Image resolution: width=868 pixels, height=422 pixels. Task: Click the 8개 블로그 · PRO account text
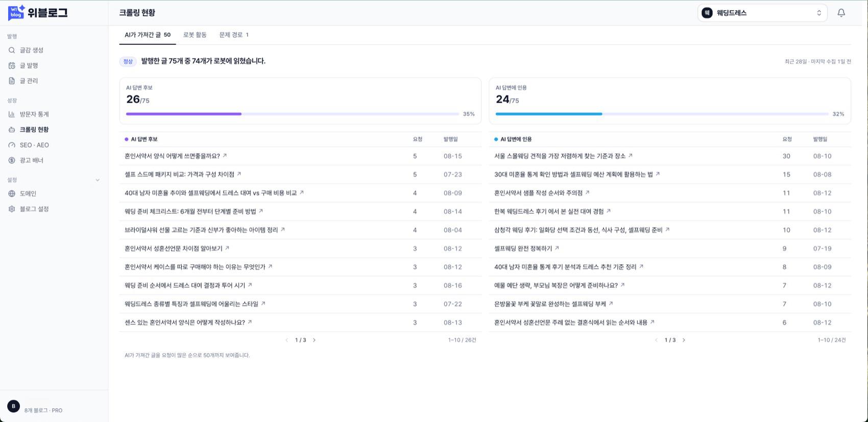coord(43,410)
